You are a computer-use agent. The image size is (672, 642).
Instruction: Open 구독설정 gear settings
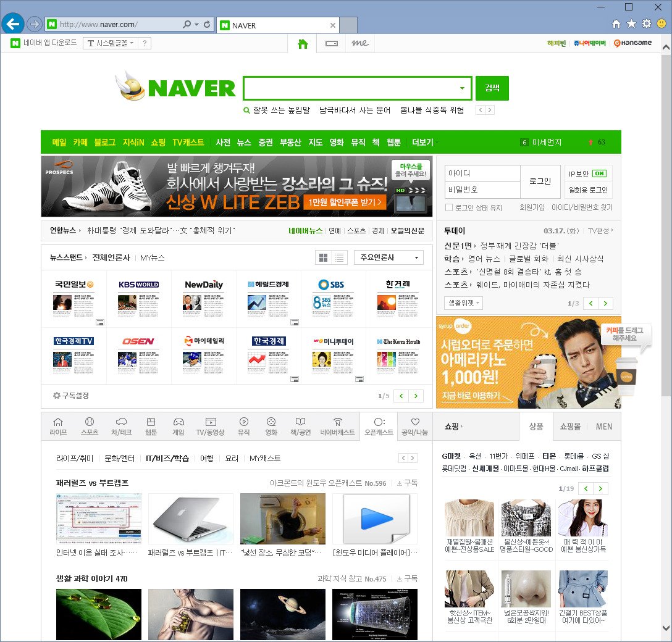pos(70,395)
